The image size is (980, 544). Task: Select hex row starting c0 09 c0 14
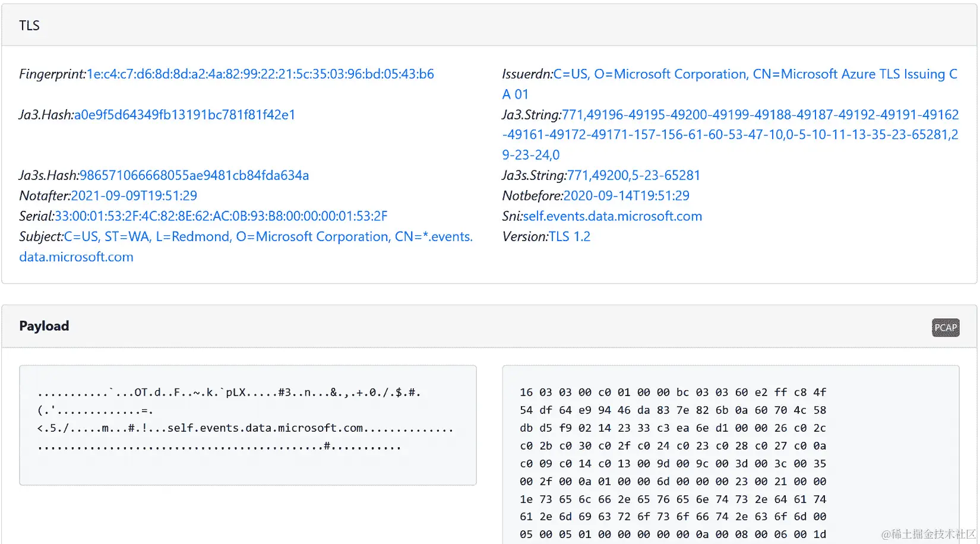(x=673, y=463)
